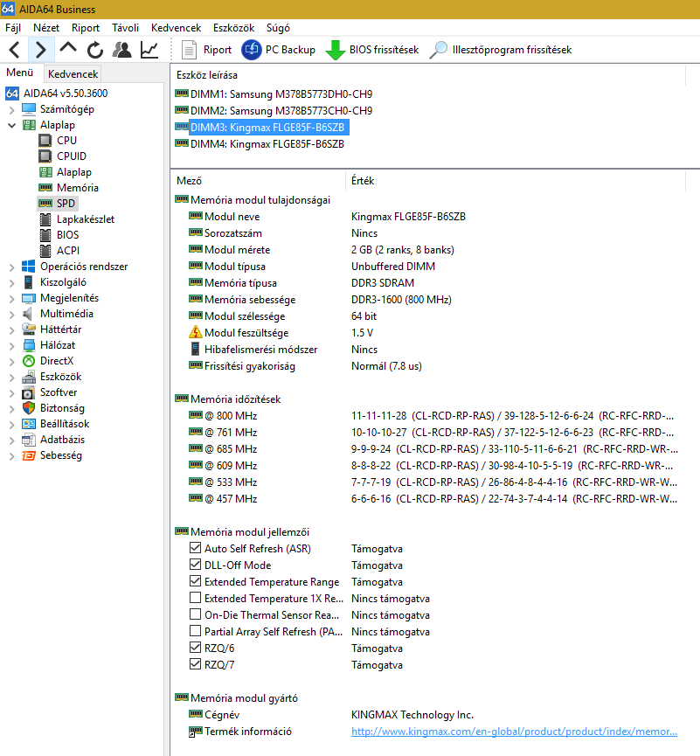Click the Riport toolbar button
The width and height of the screenshot is (700, 756).
pos(206,50)
